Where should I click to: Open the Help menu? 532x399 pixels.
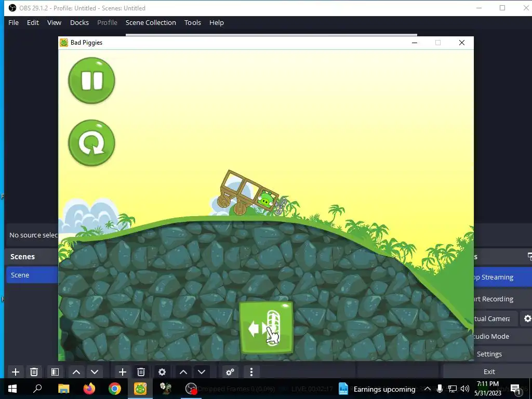(217, 22)
